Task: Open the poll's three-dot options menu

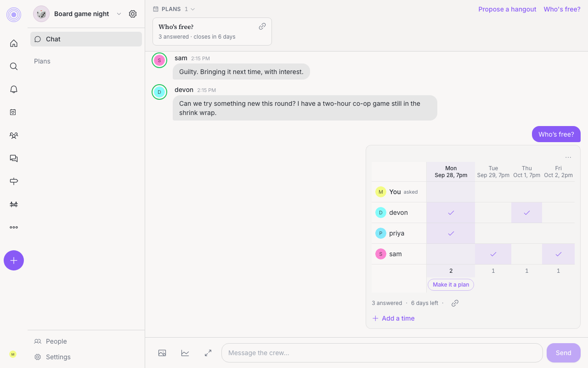Action: click(568, 157)
